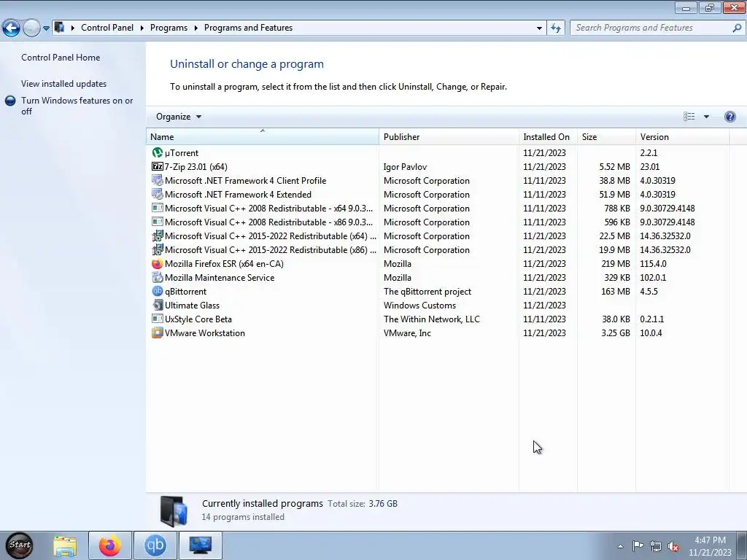
Task: Select the Mozilla Firefox ESR (x64 en-CA) entry
Action: (224, 263)
